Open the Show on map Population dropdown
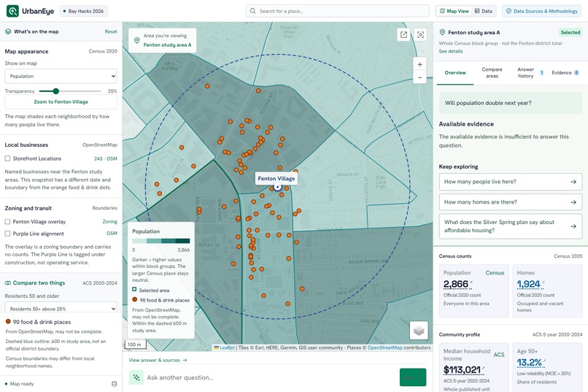The height and width of the screenshot is (392, 588). pyautogui.click(x=61, y=76)
